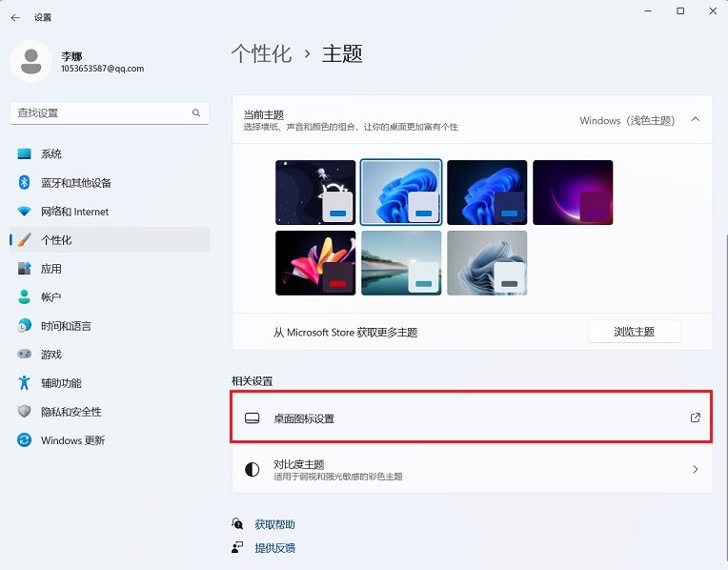Select the dark blue bloom theme
The height and width of the screenshot is (570, 728).
tap(487, 193)
